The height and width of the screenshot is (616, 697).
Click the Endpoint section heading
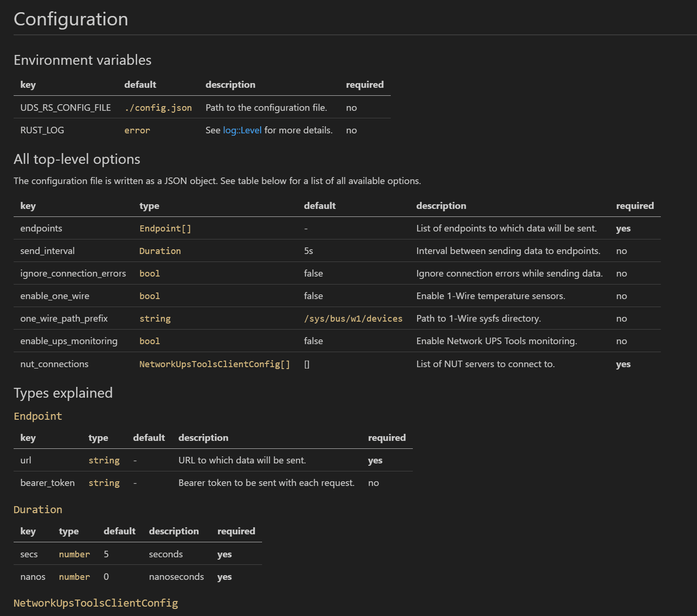38,416
